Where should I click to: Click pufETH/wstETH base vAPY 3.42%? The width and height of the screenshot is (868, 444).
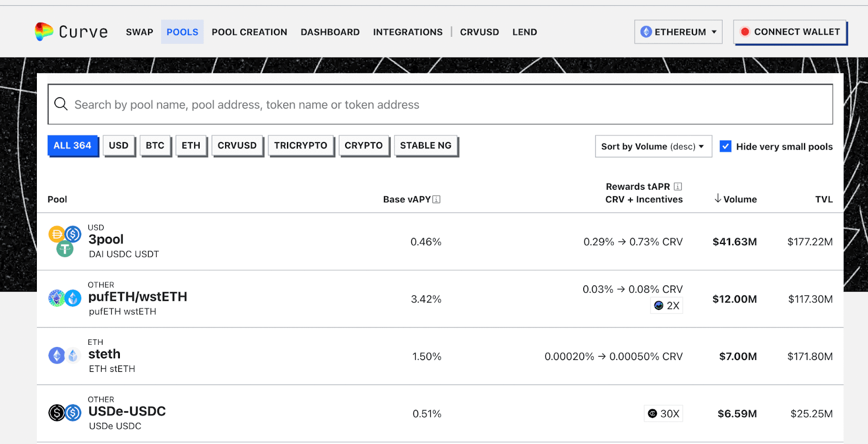[426, 299]
